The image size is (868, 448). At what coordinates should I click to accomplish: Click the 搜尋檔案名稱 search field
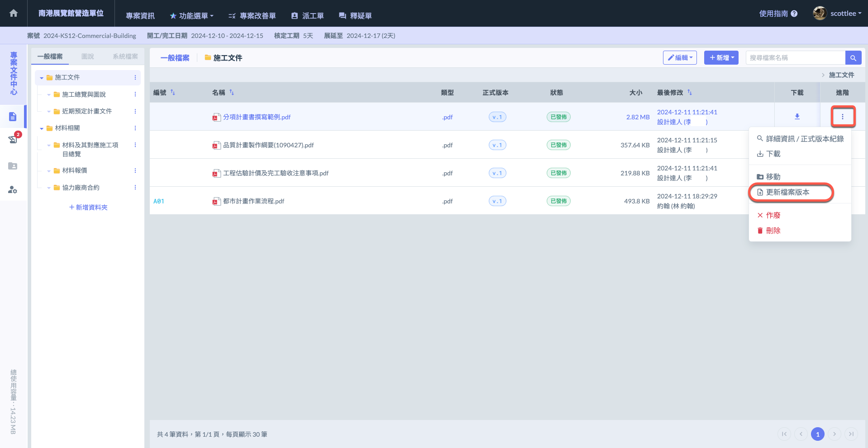pyautogui.click(x=795, y=58)
